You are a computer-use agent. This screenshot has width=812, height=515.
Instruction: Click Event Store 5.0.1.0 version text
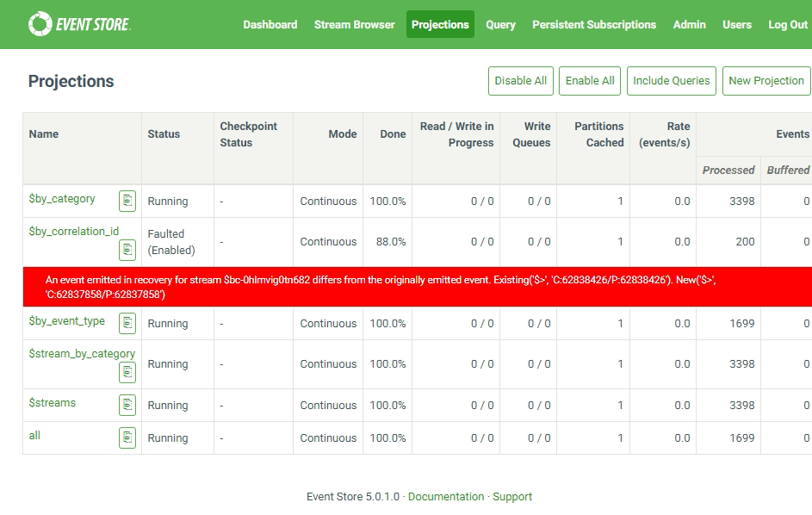pyautogui.click(x=353, y=496)
